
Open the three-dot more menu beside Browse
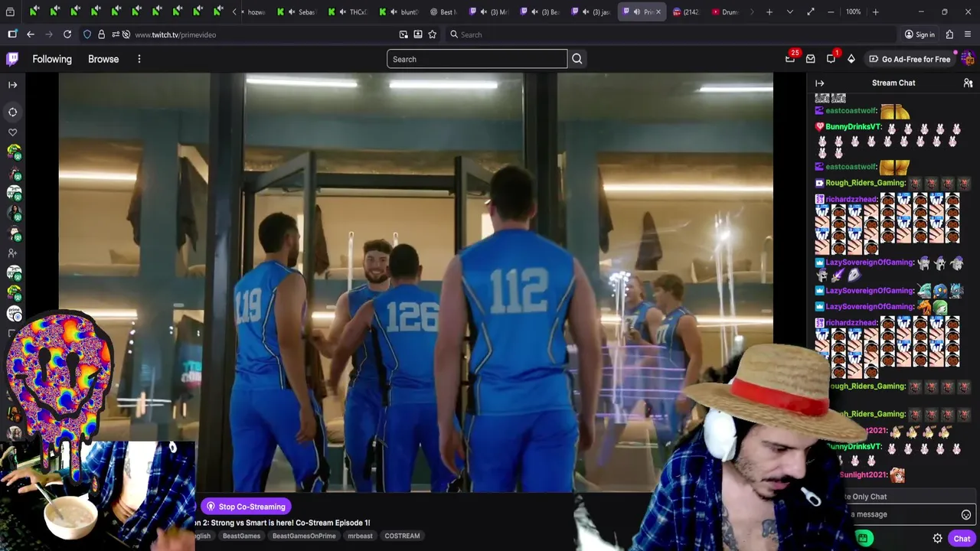139,59
